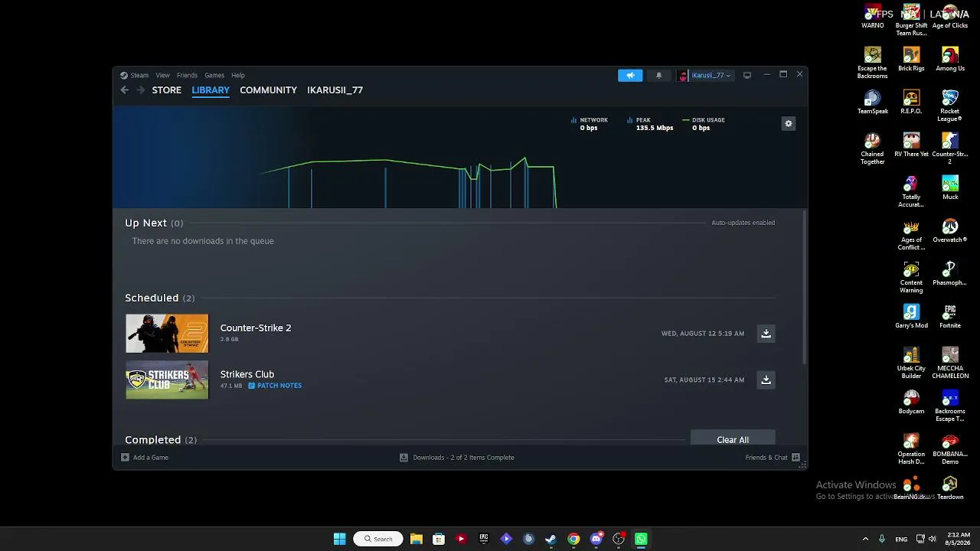Select the Among Us desktop icon

950,59
